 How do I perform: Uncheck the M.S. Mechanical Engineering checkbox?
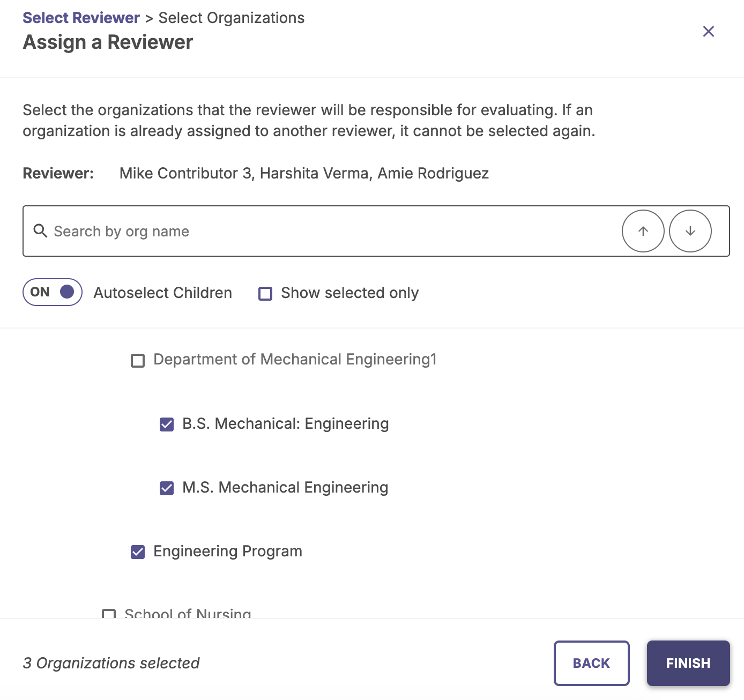pos(167,488)
